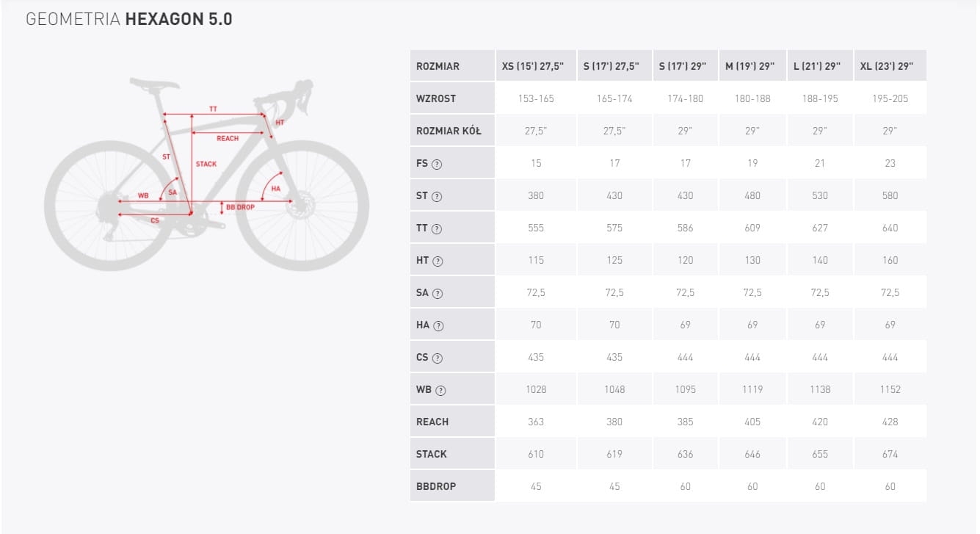The height and width of the screenshot is (534, 980).
Task: Click the info icon next to HT
Action: click(438, 261)
